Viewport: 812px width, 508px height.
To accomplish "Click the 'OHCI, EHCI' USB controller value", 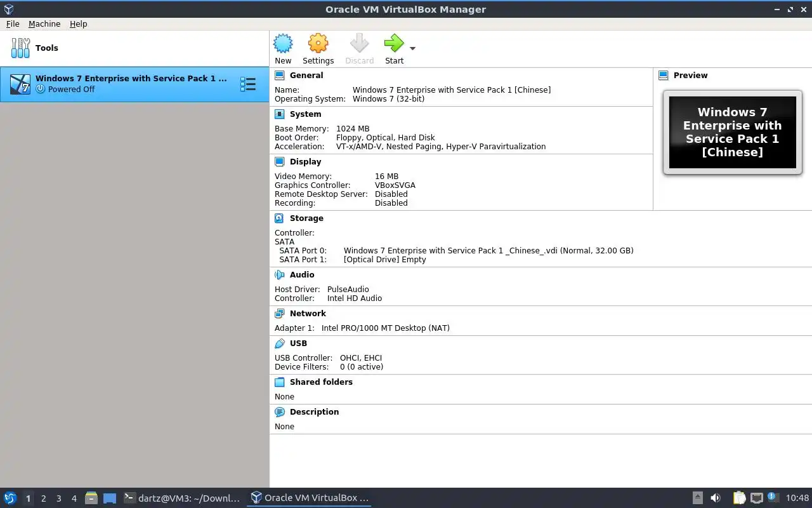I will pyautogui.click(x=361, y=358).
